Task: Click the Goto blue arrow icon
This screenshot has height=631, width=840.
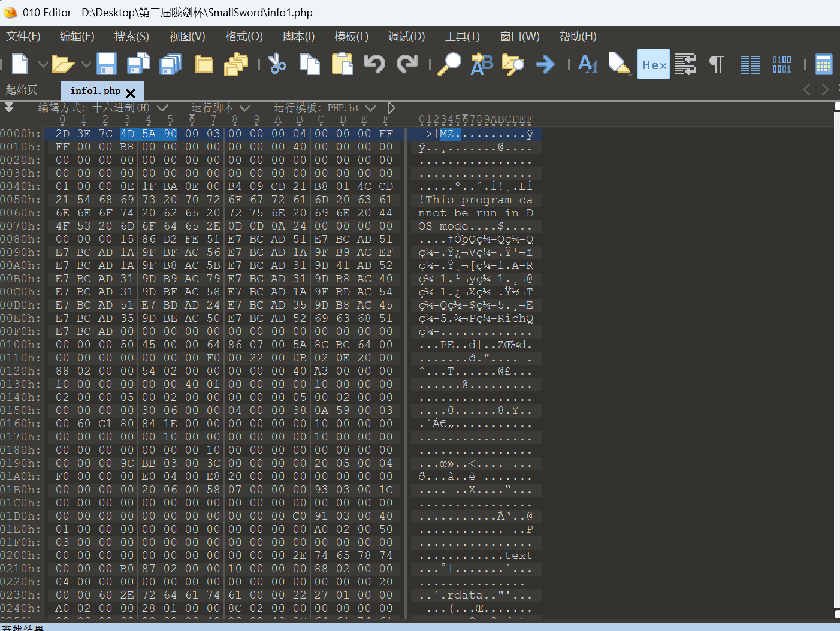Action: 545,64
